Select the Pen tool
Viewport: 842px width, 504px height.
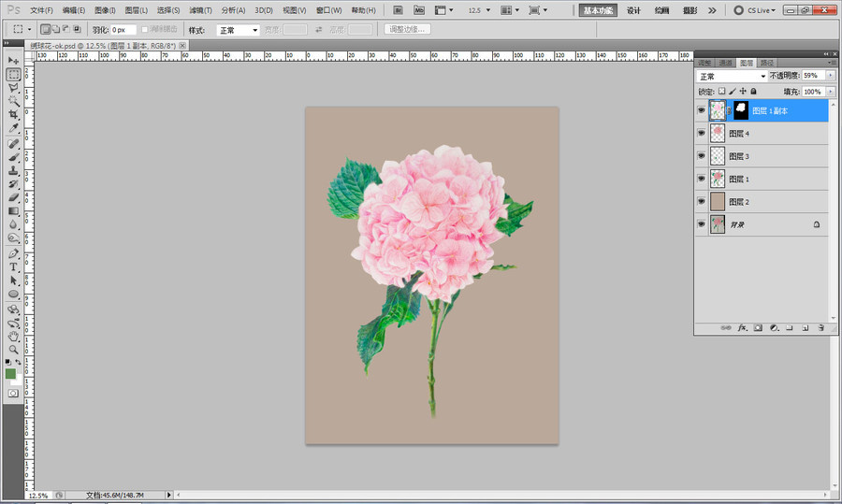coord(13,253)
